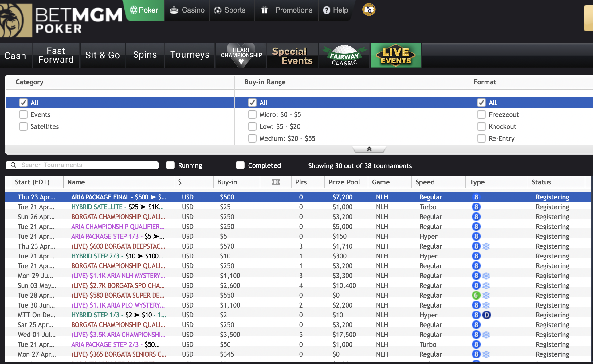
Task: Open the Live Events tab
Action: pyautogui.click(x=395, y=55)
